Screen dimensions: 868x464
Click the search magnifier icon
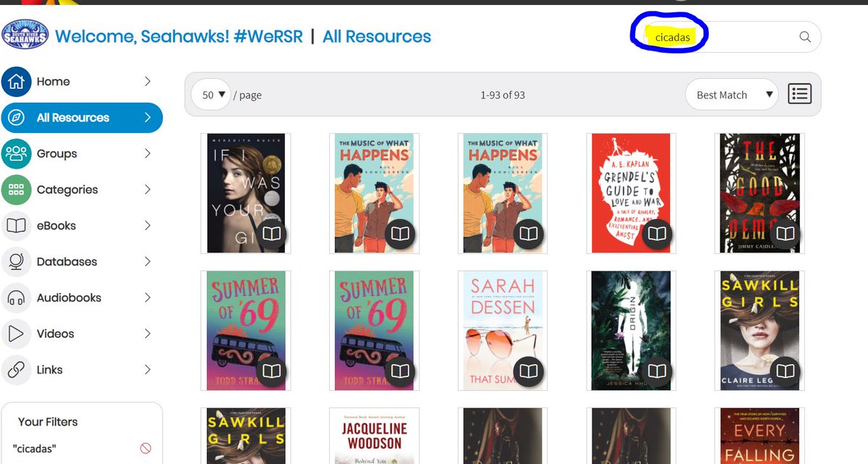805,37
